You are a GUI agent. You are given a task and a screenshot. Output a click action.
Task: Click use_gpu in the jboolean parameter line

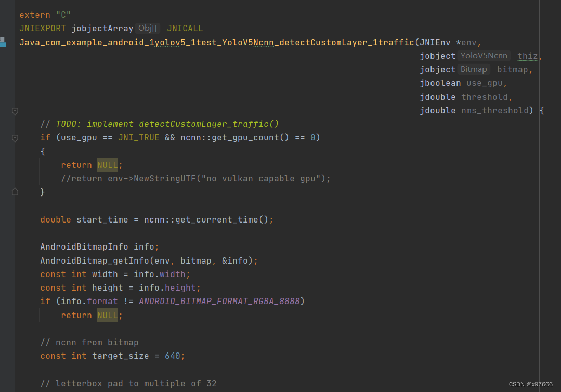click(485, 83)
